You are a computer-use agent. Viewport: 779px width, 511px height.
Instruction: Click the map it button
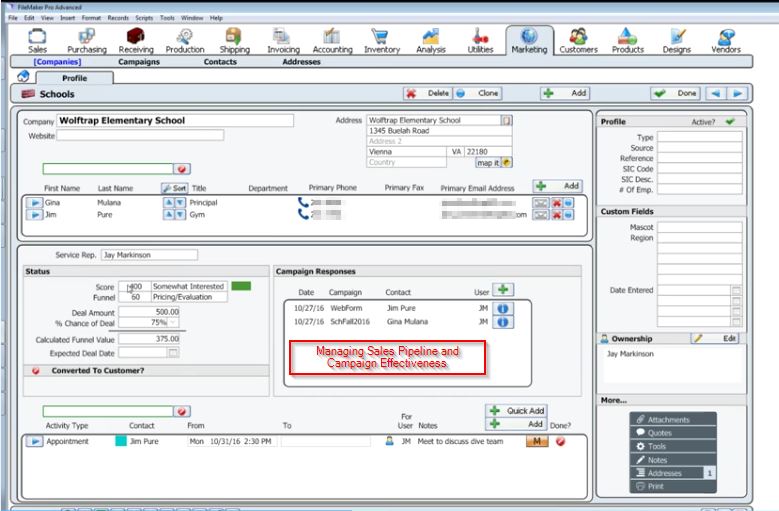tap(494, 163)
